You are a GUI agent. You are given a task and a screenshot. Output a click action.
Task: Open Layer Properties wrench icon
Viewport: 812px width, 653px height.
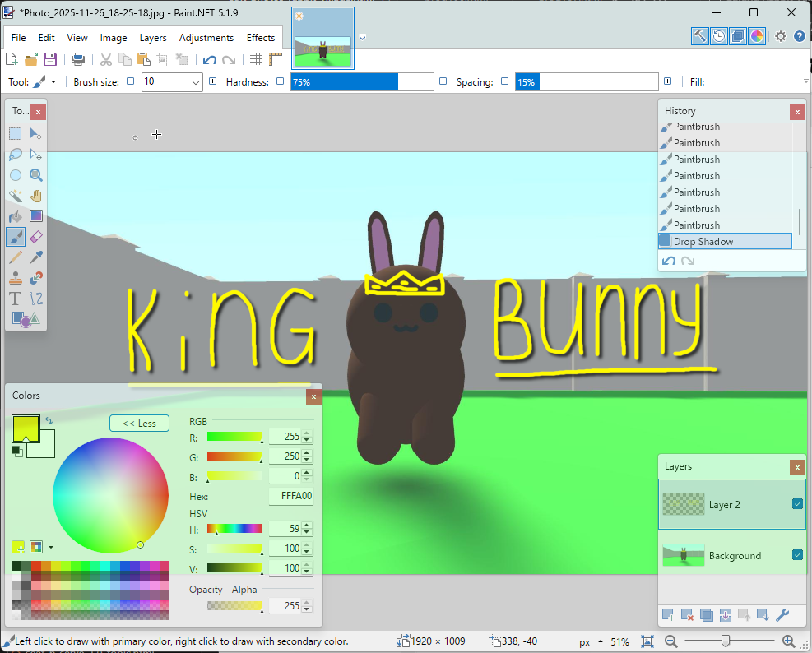[782, 614]
